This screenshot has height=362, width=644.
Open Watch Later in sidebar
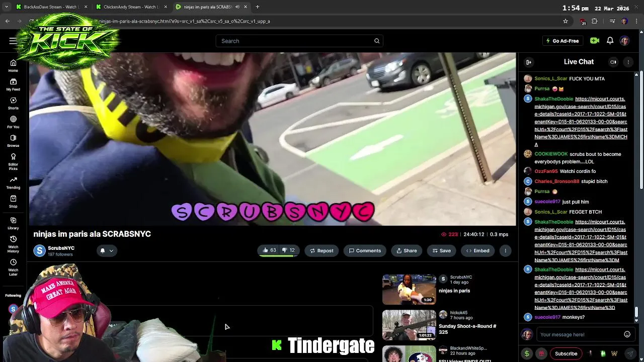click(x=13, y=267)
